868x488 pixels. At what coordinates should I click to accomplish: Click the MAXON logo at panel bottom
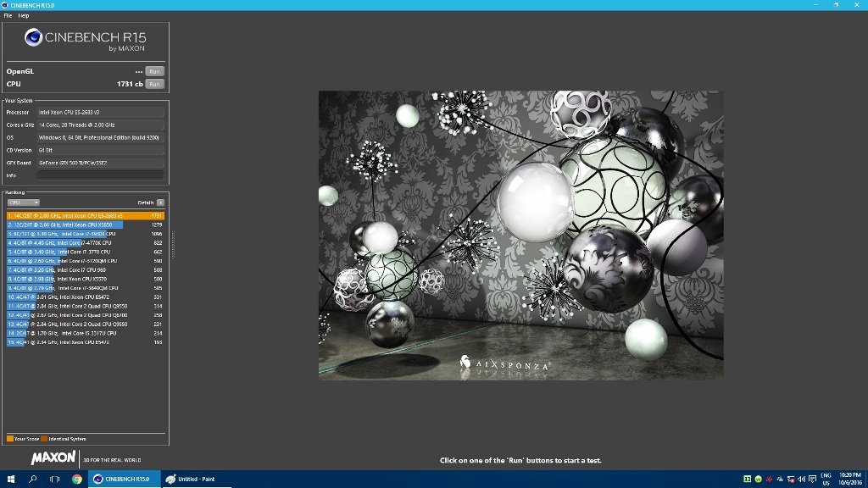pyautogui.click(x=53, y=458)
